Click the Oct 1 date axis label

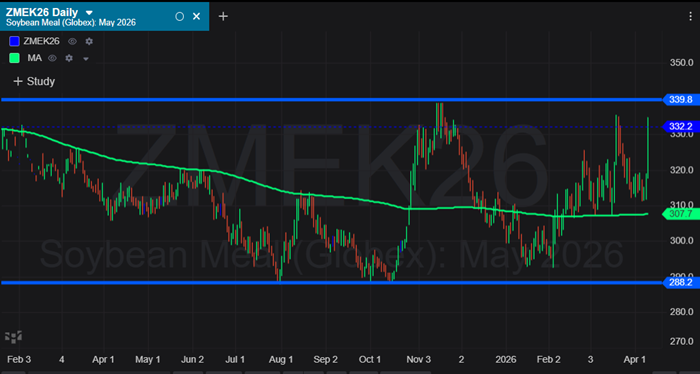coord(370,360)
